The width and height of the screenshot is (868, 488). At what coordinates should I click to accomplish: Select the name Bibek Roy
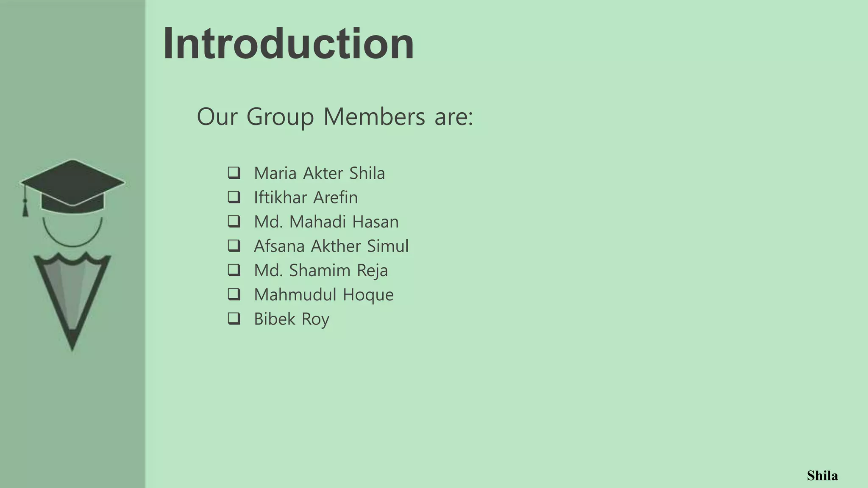pyautogui.click(x=292, y=319)
